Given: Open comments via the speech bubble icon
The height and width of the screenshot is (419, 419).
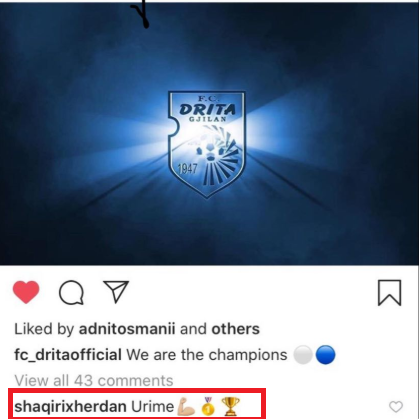Looking at the screenshot, I should pyautogui.click(x=71, y=293).
